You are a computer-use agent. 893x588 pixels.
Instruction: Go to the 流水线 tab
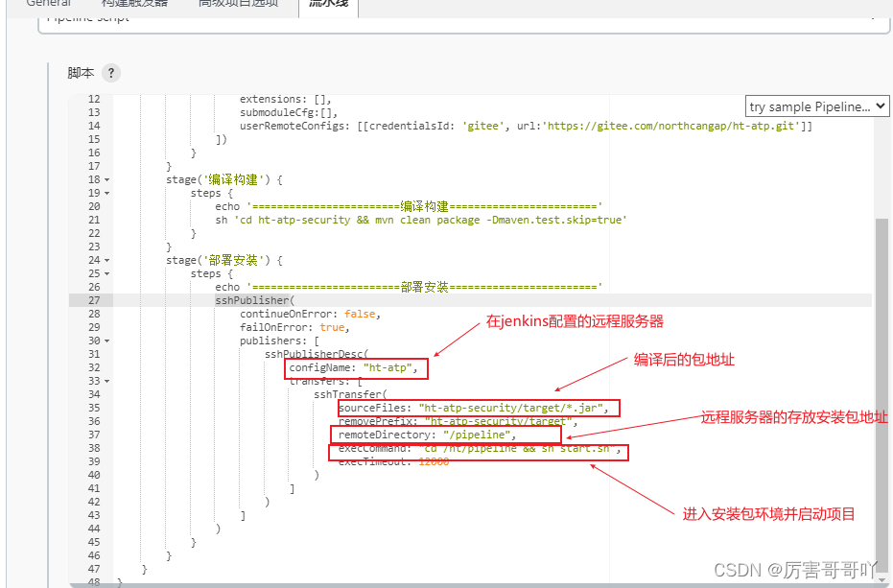tap(328, 4)
